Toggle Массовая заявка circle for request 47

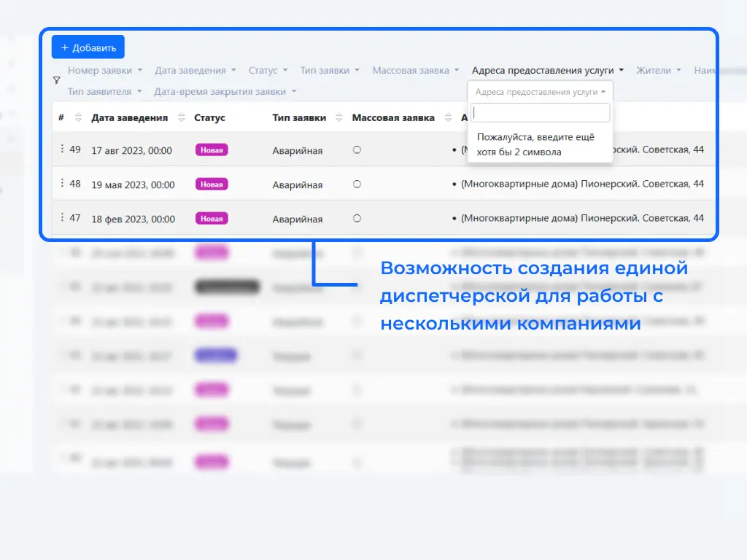(x=357, y=218)
